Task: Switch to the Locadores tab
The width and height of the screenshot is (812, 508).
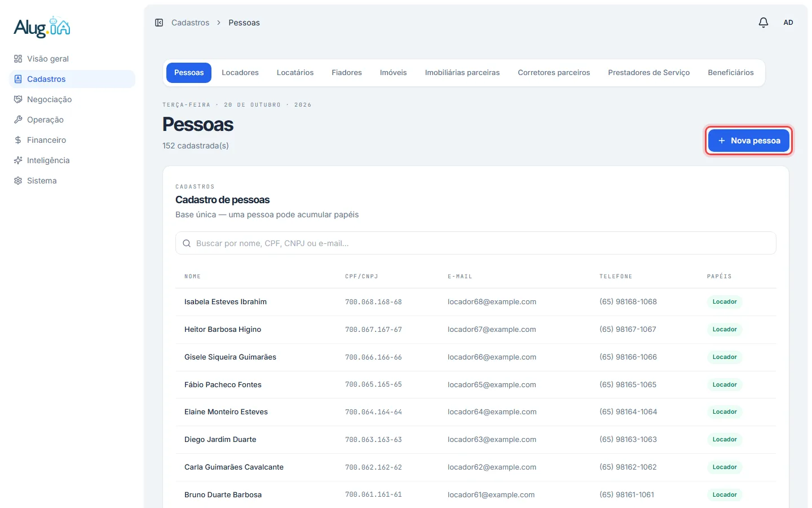Action: pyautogui.click(x=240, y=73)
